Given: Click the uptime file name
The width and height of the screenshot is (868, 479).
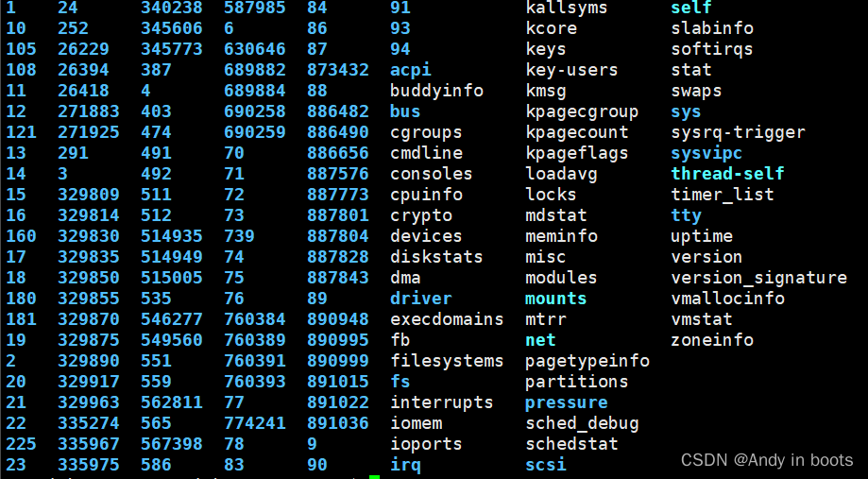Looking at the screenshot, I should 702,236.
